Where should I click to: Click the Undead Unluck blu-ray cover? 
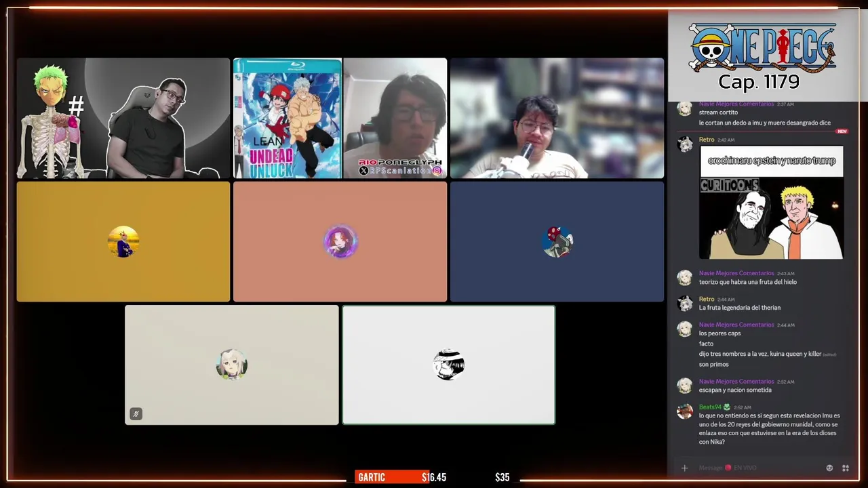(x=288, y=119)
